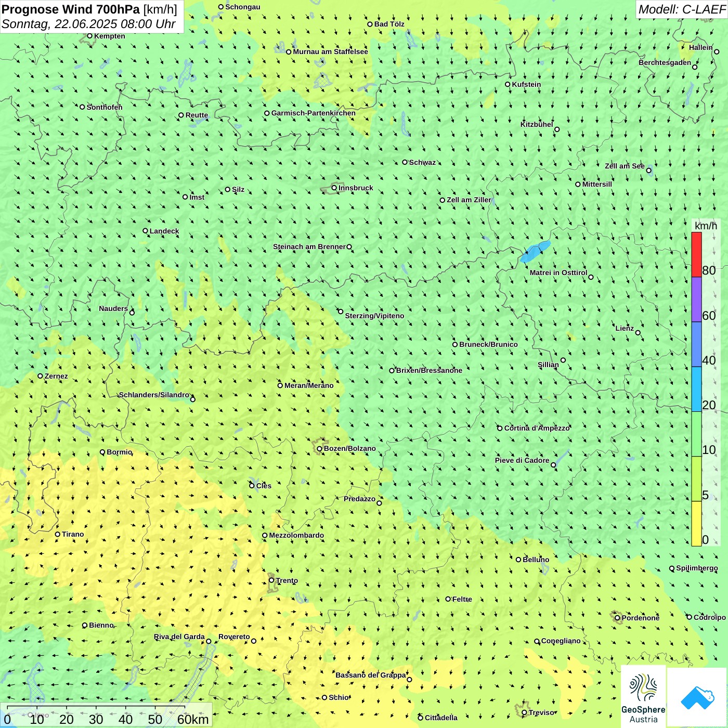The image size is (728, 728).
Task: Click the 'Matrei in Osttirol' label
Action: click(558, 272)
